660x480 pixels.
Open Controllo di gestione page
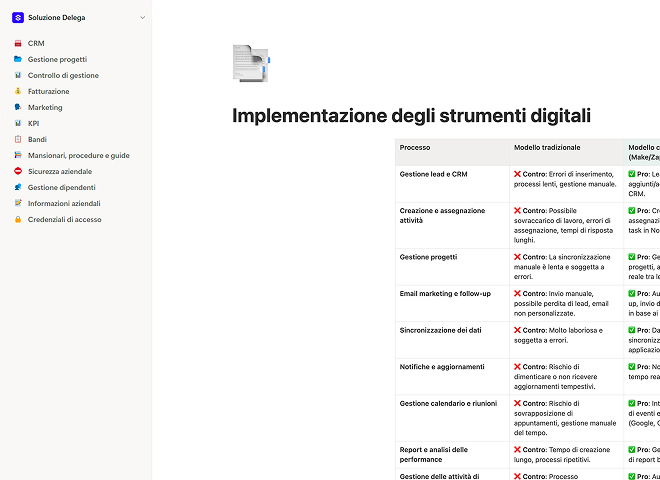tap(63, 75)
